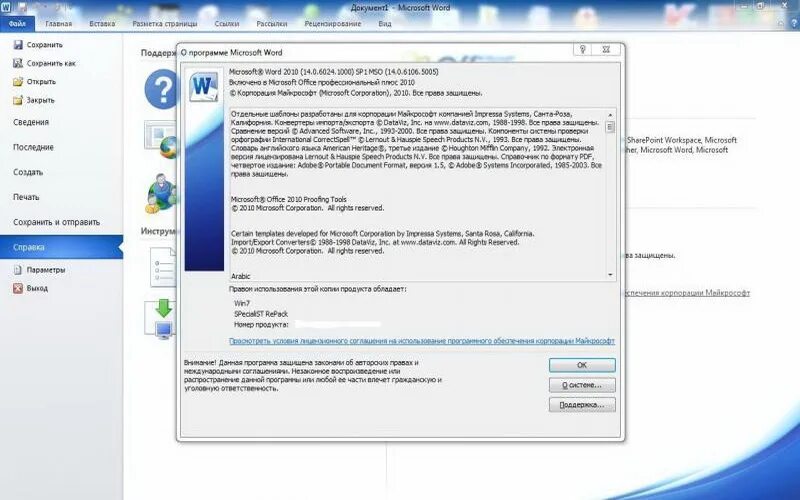Click the dialog help question mark button
The height and width of the screenshot is (500, 800).
click(x=583, y=49)
